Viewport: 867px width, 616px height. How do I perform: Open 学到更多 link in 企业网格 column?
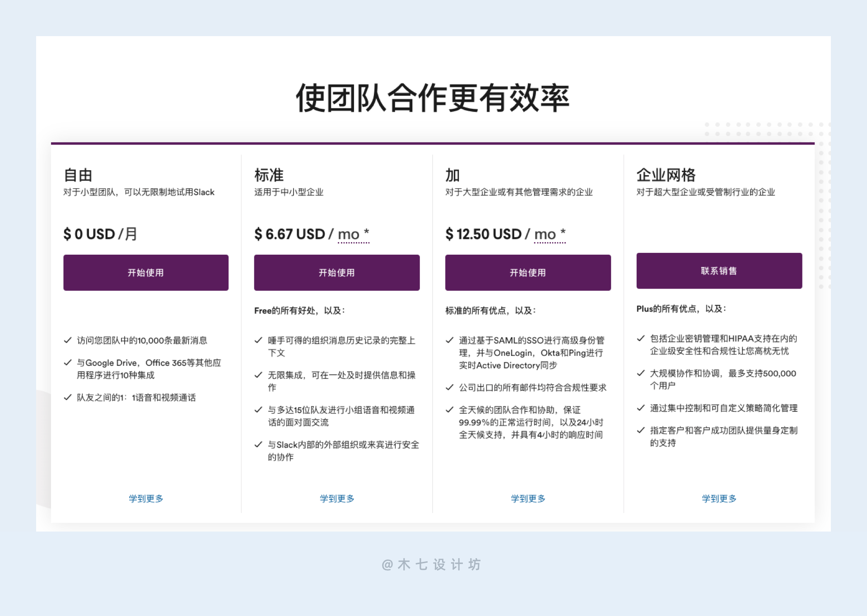(x=718, y=498)
